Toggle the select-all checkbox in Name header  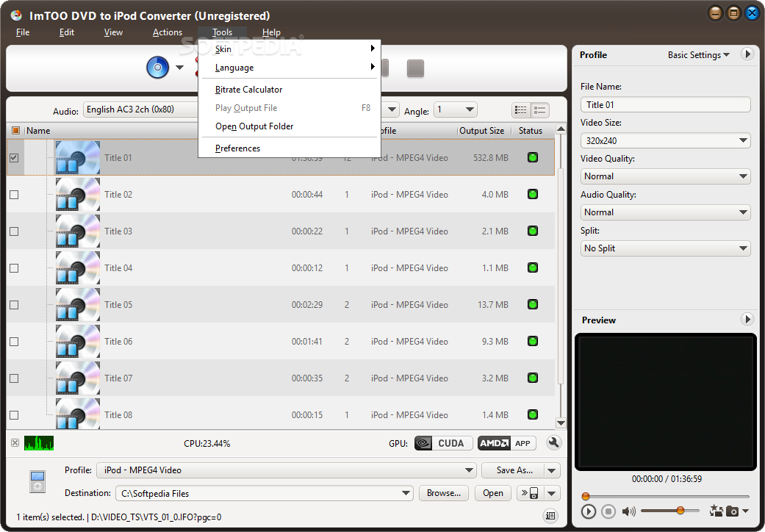pyautogui.click(x=15, y=130)
